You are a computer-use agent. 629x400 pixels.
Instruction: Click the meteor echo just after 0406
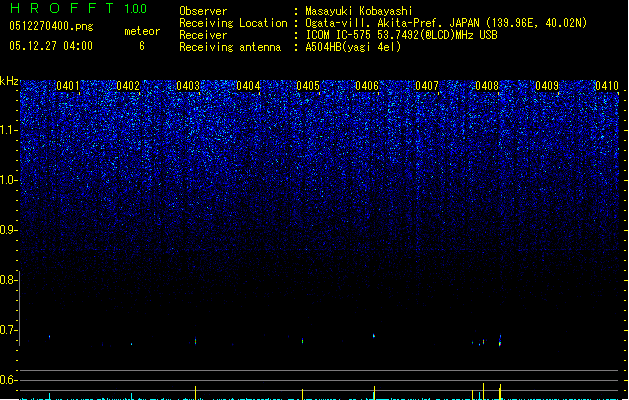pyautogui.click(x=374, y=336)
